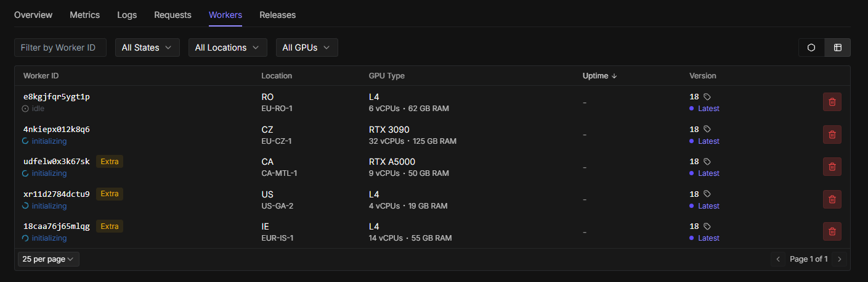Click trash icon for worker 18caa76j65mlqg

coord(832,231)
